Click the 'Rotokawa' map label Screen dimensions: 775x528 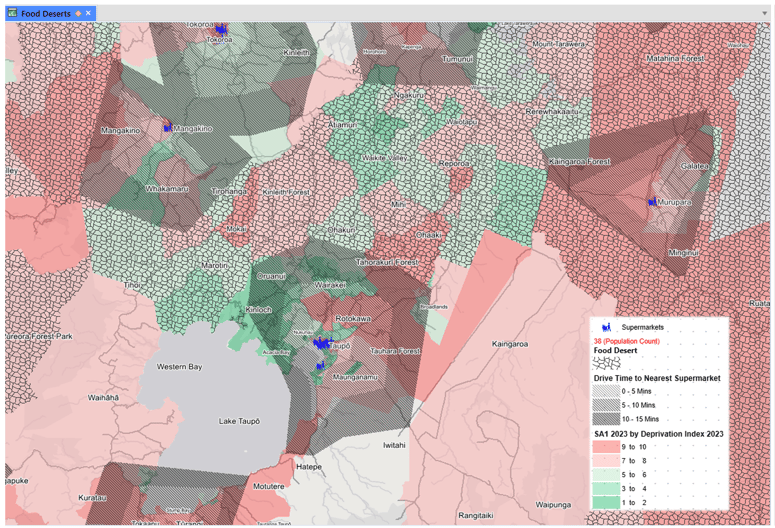point(353,319)
